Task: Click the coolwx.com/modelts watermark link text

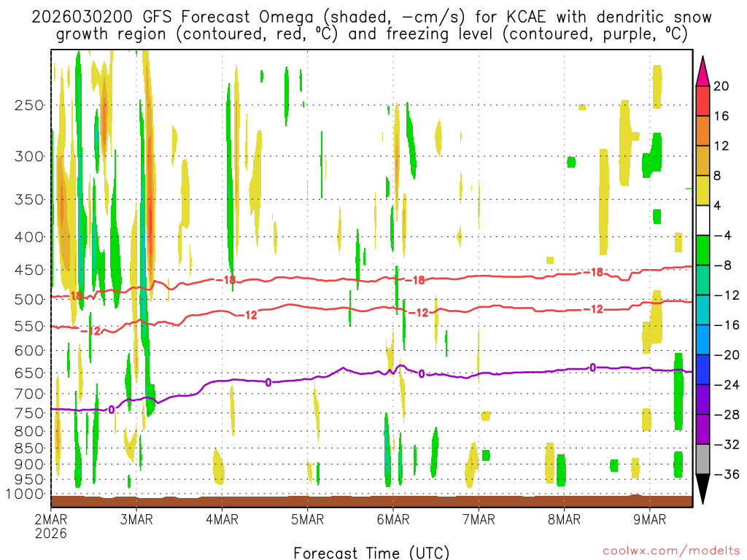Action: point(671,551)
